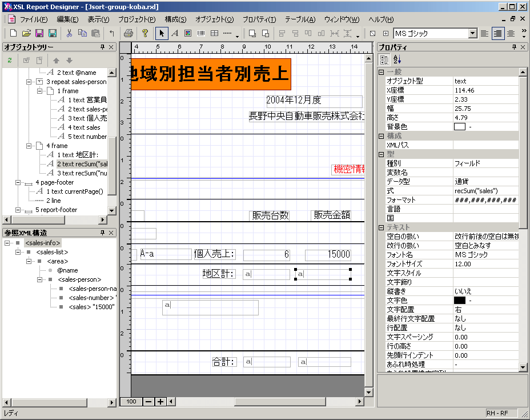The image size is (530, 420).
Task: Click the undo arrow icon
Action: pyautogui.click(x=112, y=33)
